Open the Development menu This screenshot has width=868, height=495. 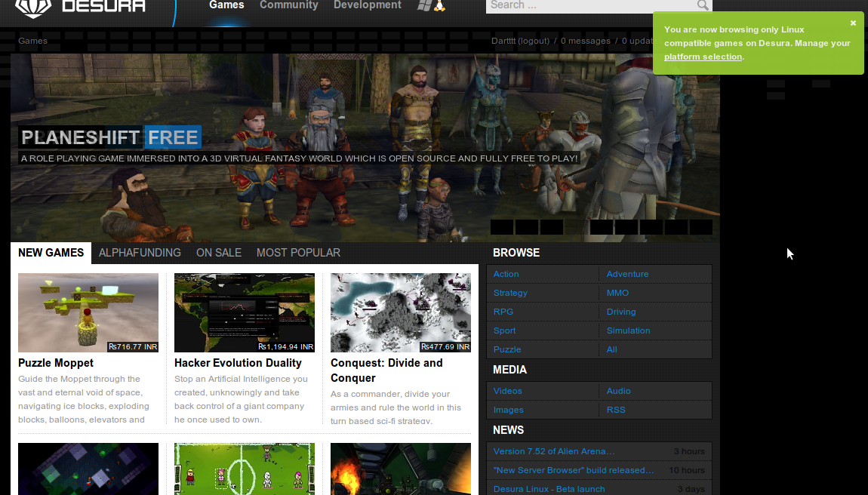click(368, 5)
